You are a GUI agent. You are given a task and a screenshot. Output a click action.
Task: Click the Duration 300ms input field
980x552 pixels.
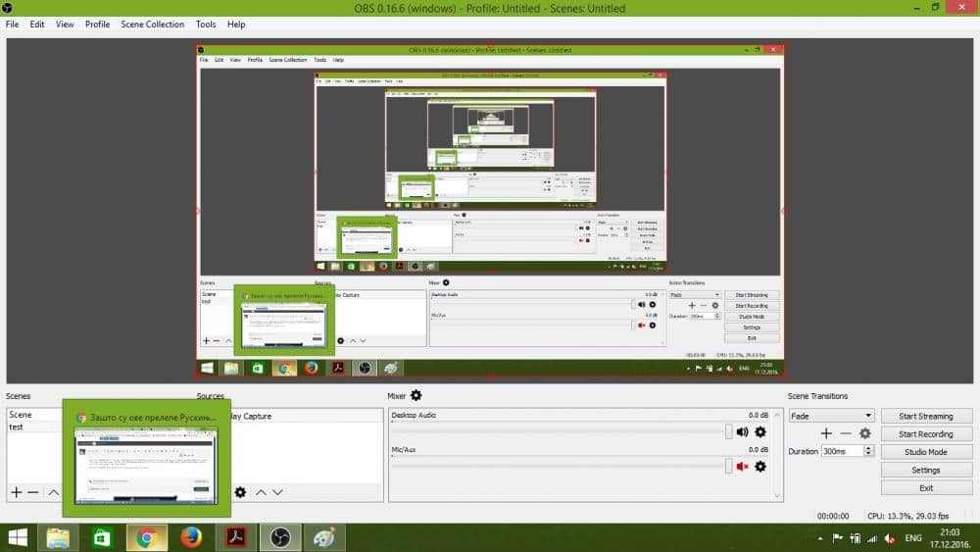point(843,451)
